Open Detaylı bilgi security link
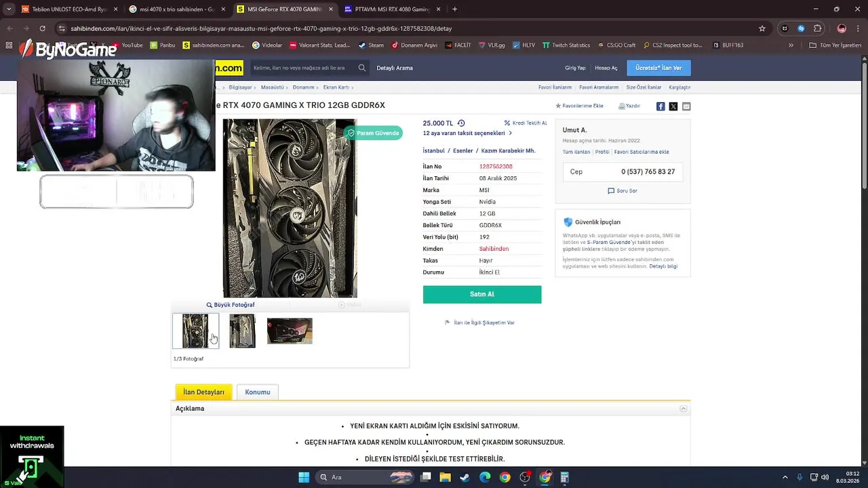Viewport: 868px width, 488px height. (x=663, y=266)
